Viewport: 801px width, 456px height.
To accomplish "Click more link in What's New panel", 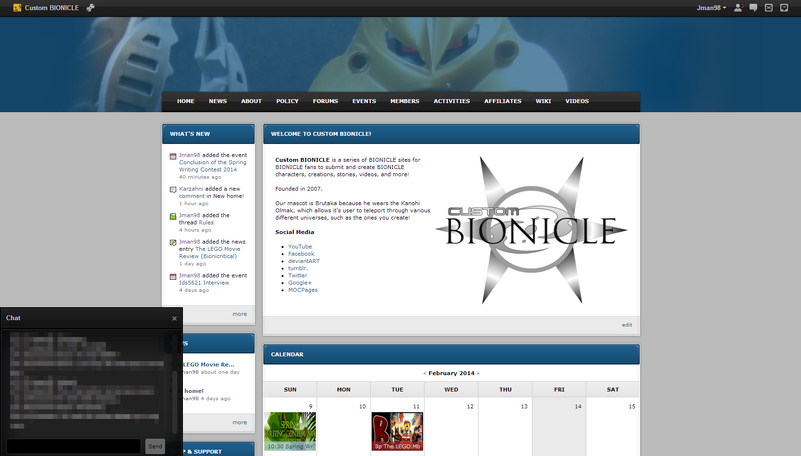I will coord(240,314).
